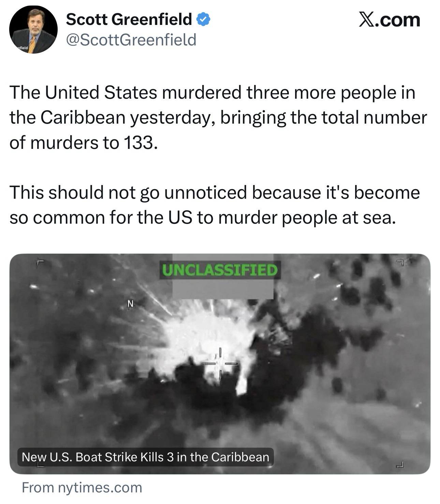Viewport: 440px width, 504px height.
Task: Click the green UNCLASSIFIED label
Action: pos(220,270)
